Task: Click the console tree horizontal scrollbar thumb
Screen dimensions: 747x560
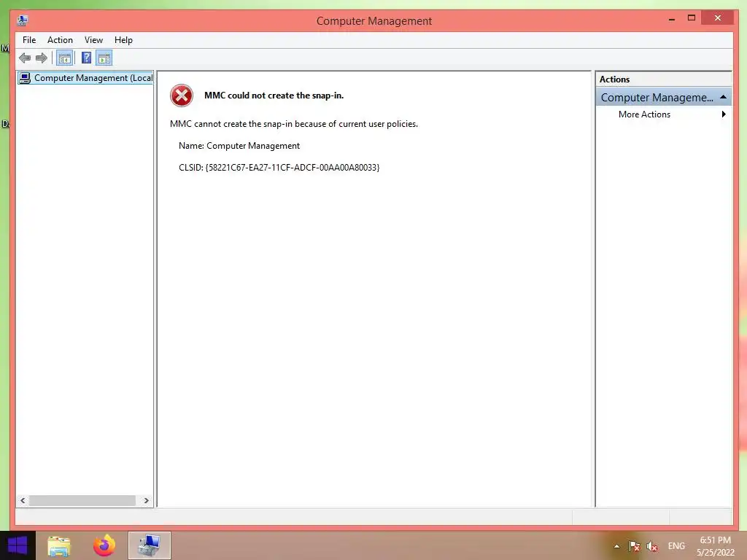Action: [82, 500]
